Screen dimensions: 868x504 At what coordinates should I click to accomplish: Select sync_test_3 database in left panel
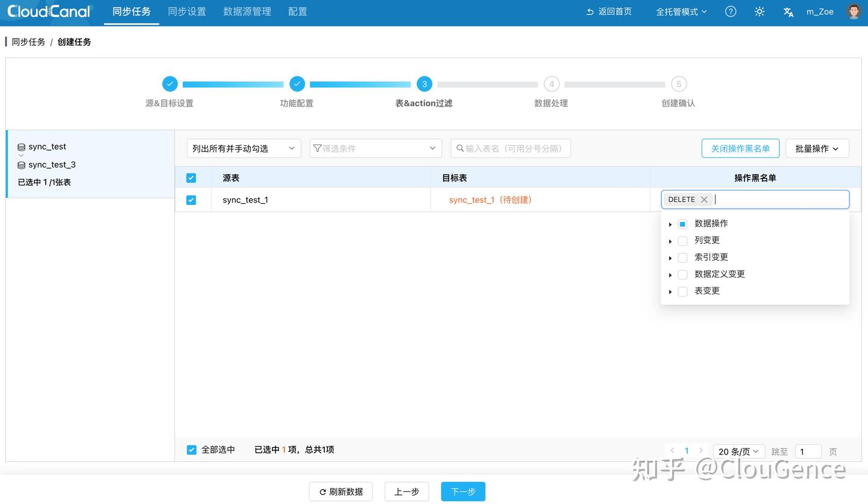pos(52,165)
